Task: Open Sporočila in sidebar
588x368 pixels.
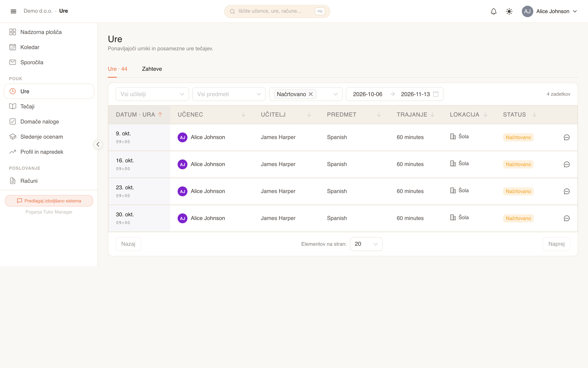Action: (49, 62)
